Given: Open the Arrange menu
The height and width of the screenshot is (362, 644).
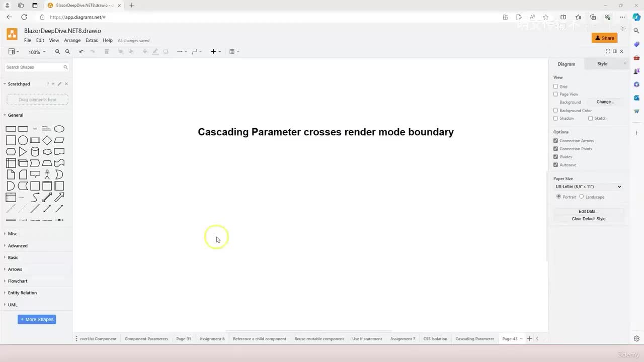Looking at the screenshot, I should [72, 41].
